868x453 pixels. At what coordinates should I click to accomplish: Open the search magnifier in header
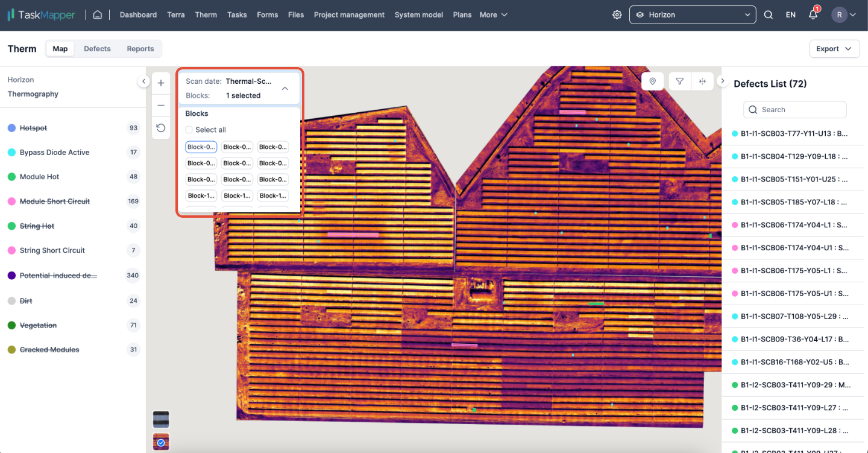pos(769,15)
